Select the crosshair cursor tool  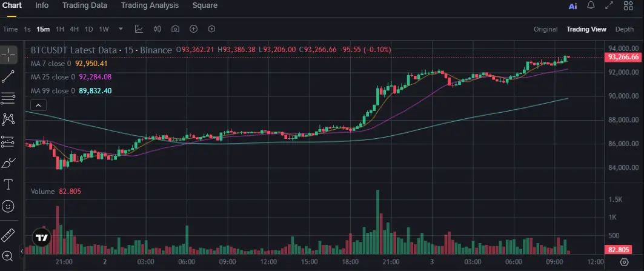(x=8, y=55)
